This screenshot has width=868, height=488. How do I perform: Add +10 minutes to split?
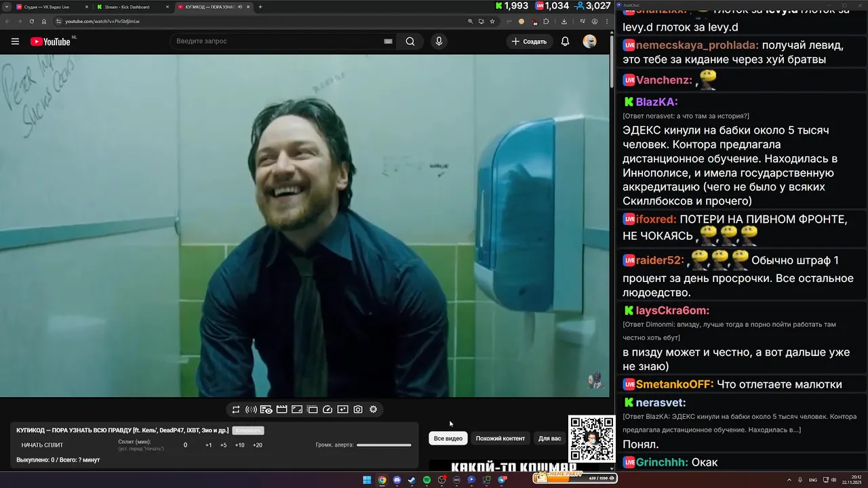pos(239,445)
